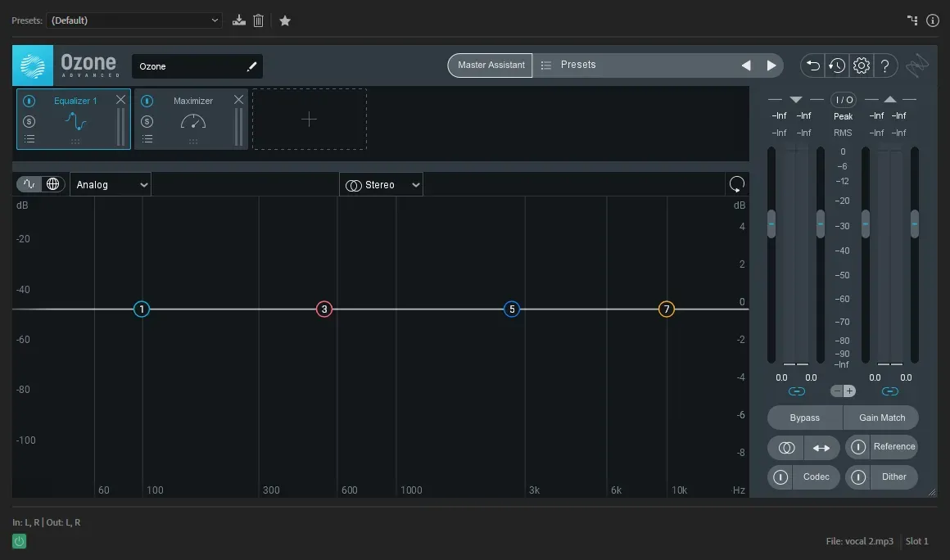The width and height of the screenshot is (950, 560).
Task: Delete the preset using trash icon
Action: pos(258,20)
